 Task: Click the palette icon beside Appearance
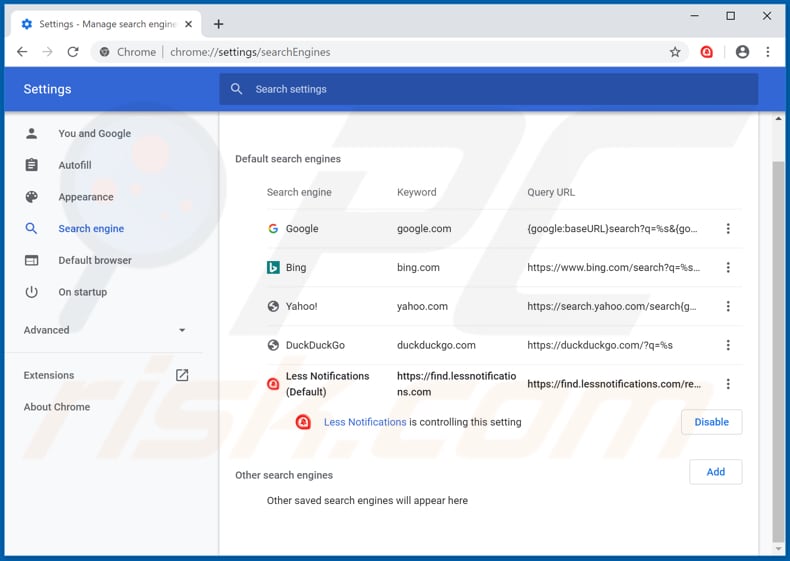pyautogui.click(x=32, y=197)
